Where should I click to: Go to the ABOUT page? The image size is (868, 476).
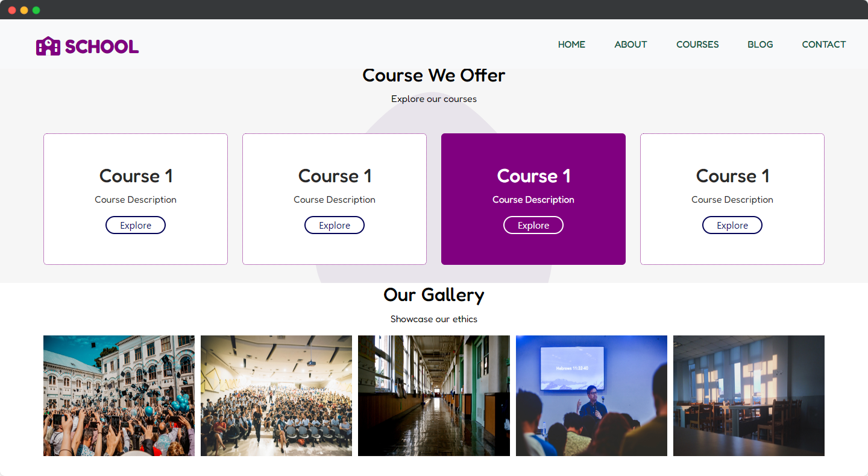(x=631, y=45)
